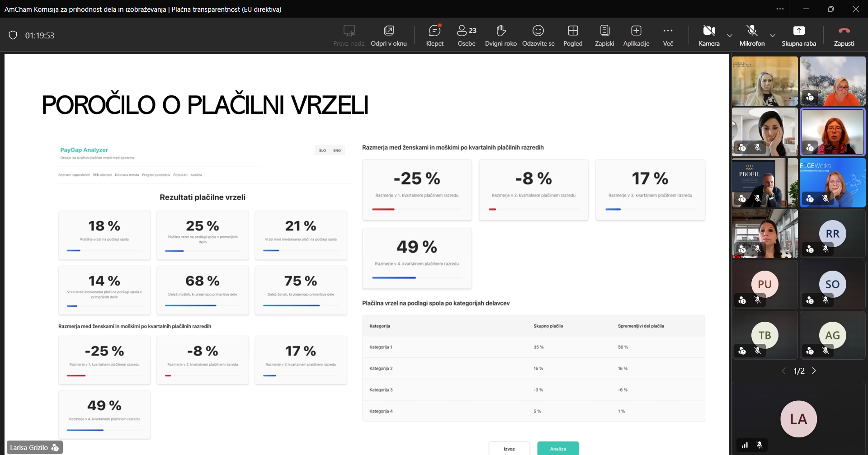Go to next participants page
The image size is (868, 455).
(814, 371)
